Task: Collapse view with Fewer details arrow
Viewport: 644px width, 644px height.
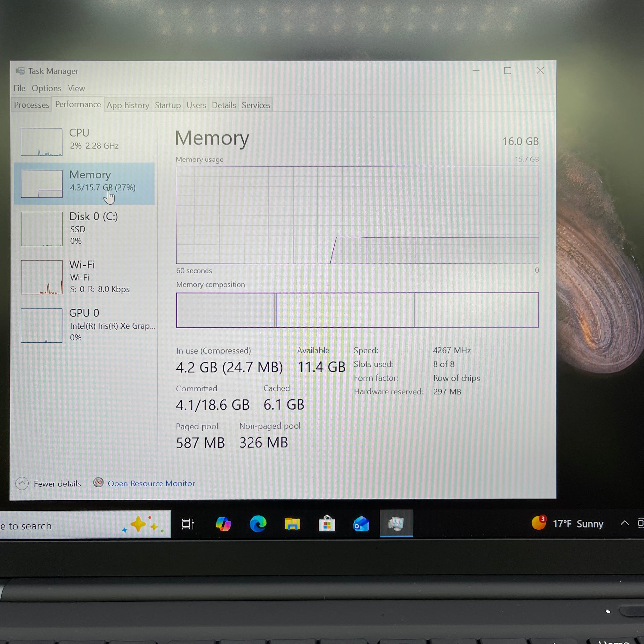Action: [x=22, y=483]
